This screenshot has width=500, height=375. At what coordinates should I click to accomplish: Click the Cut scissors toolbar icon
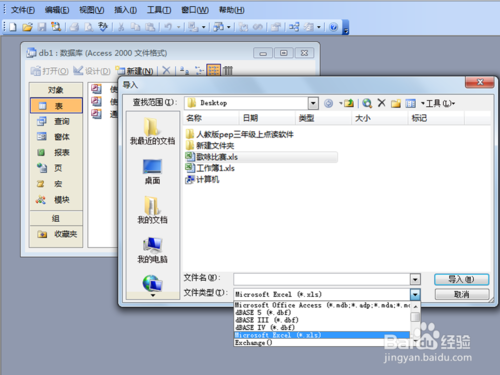pyautogui.click(x=121, y=27)
